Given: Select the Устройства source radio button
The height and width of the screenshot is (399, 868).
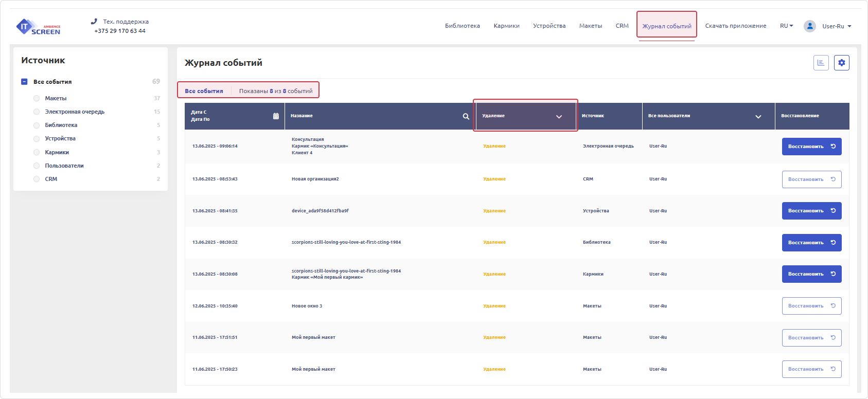Looking at the screenshot, I should tap(37, 138).
